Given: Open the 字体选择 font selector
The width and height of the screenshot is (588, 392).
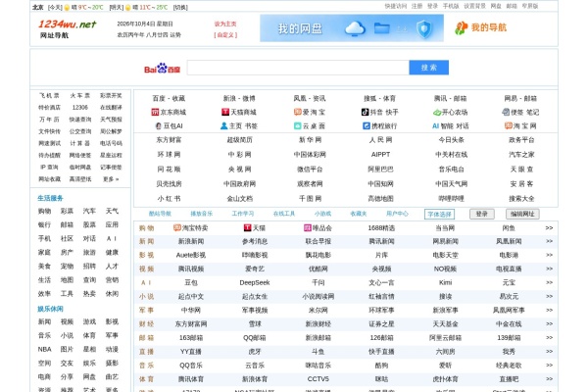Looking at the screenshot, I should (439, 215).
